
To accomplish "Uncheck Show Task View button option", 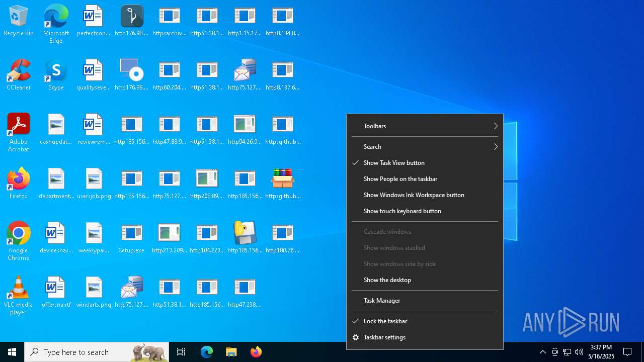I will point(425,163).
